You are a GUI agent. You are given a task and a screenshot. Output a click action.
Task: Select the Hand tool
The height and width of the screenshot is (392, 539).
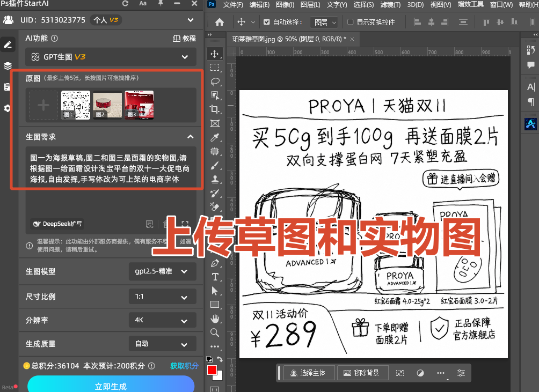coord(215,319)
